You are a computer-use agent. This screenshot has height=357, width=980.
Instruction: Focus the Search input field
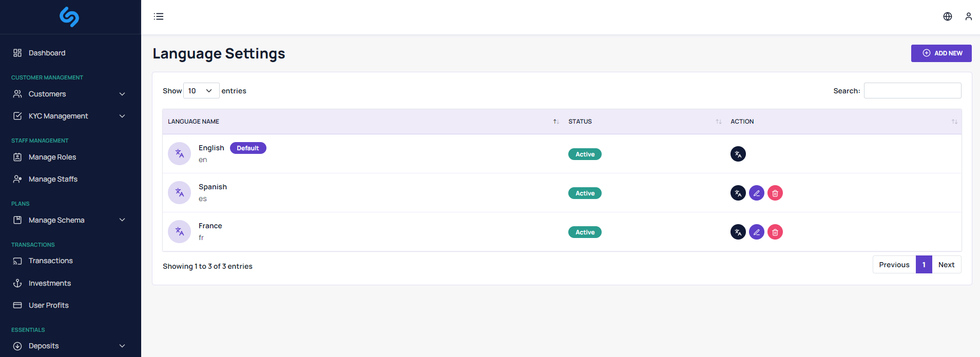912,91
